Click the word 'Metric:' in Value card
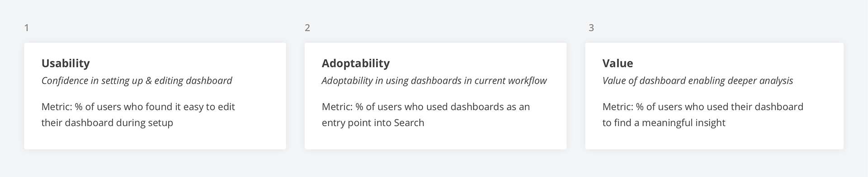 coord(618,107)
